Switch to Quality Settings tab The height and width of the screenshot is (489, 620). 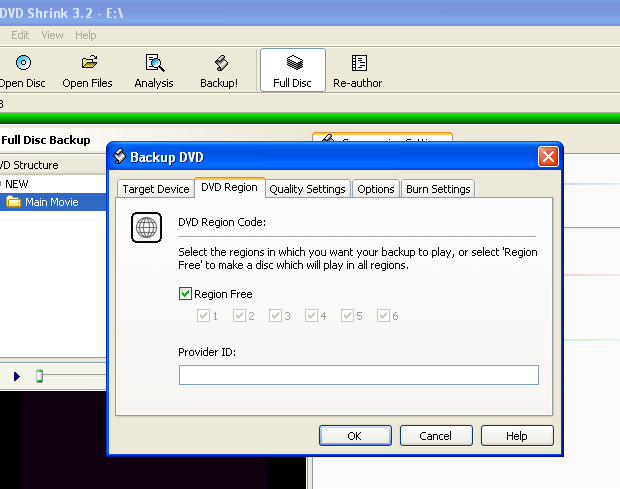point(307,189)
